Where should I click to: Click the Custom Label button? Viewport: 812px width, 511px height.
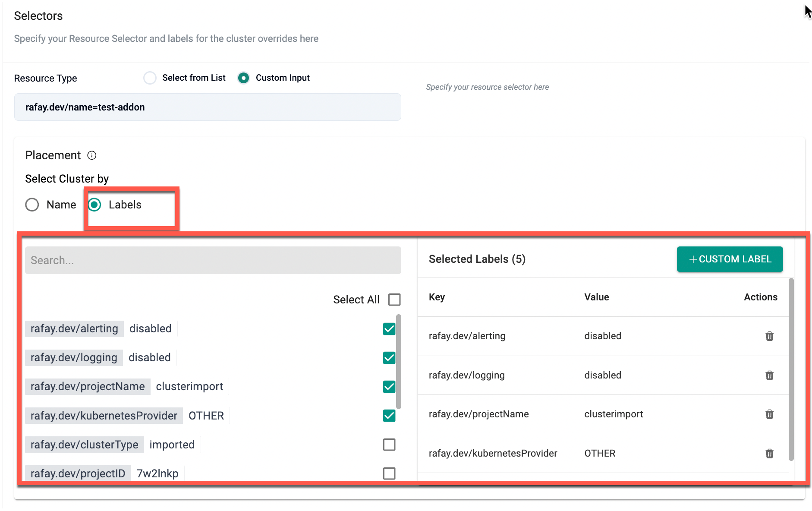[x=730, y=259]
